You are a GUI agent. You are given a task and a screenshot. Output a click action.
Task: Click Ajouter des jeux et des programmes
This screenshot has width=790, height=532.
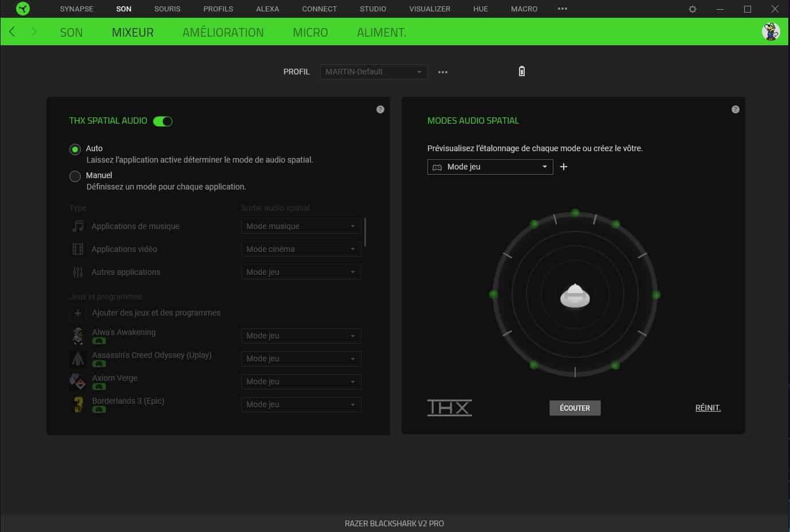click(156, 313)
